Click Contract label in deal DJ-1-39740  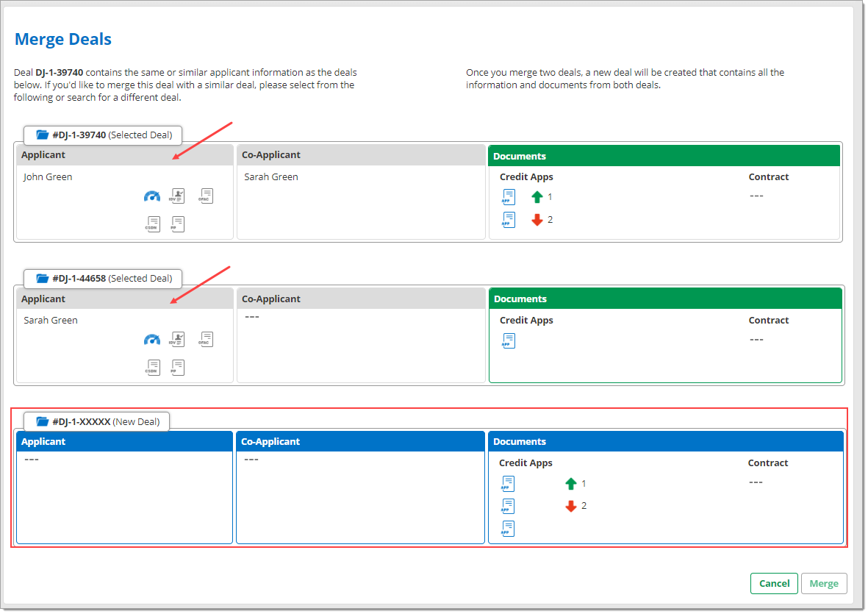[768, 176]
